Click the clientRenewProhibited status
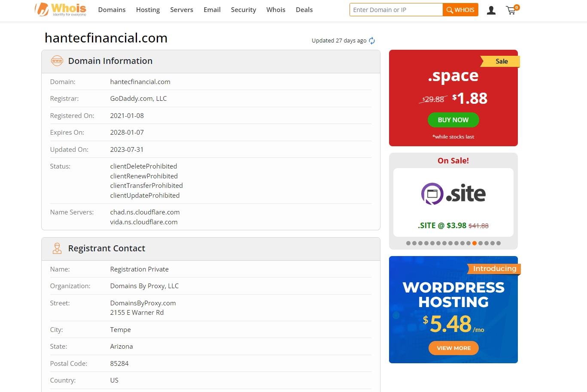 coord(144,176)
